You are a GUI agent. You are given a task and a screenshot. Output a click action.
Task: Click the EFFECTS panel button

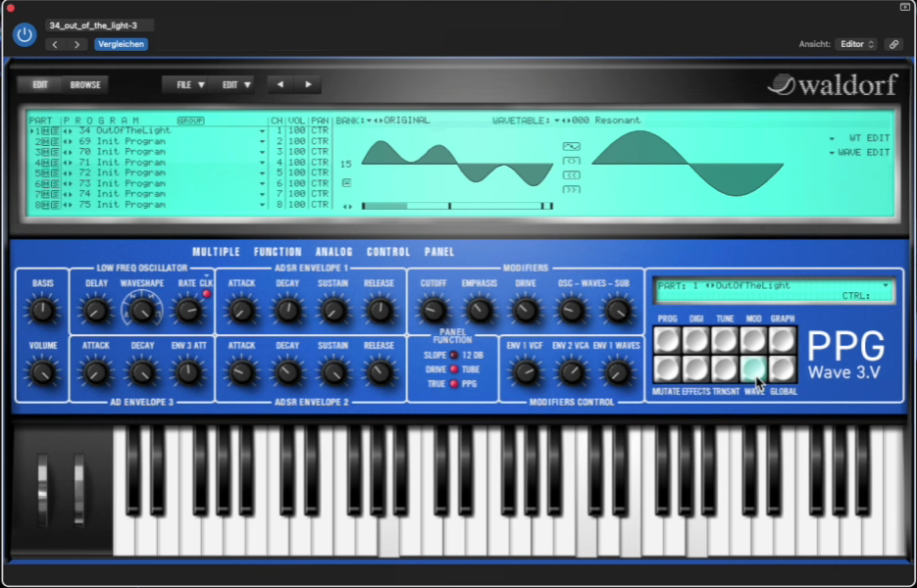(696, 369)
